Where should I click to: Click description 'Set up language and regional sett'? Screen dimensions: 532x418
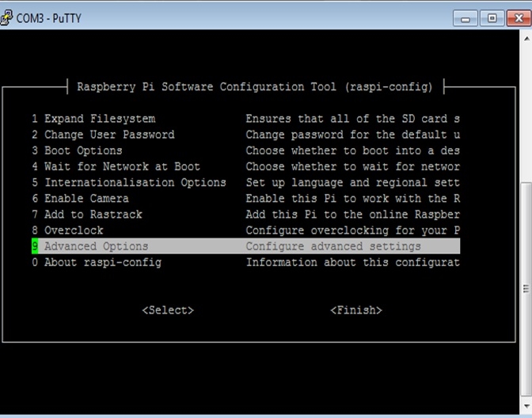353,183
